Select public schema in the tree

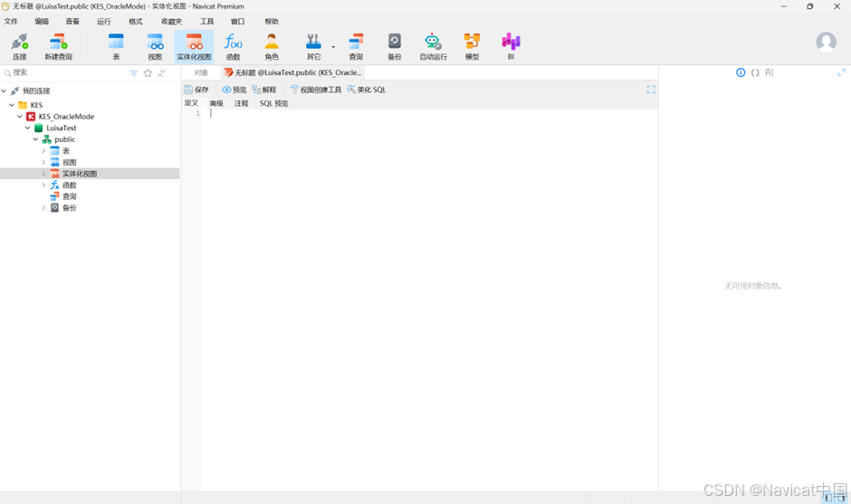(x=64, y=139)
